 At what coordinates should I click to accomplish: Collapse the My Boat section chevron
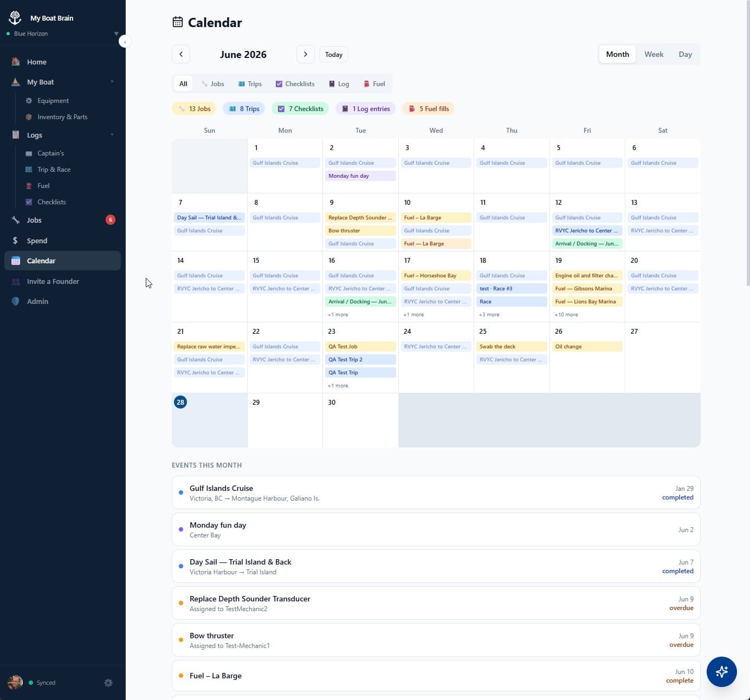112,82
